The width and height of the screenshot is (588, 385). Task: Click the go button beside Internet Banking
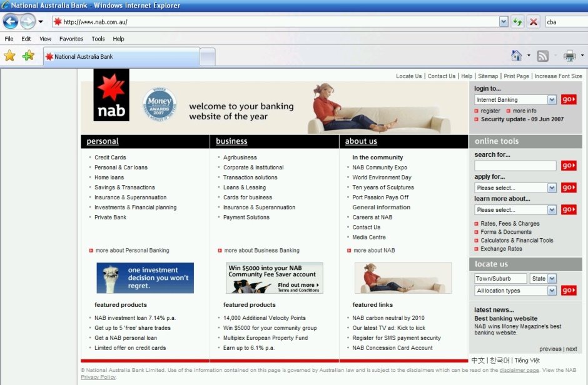(x=569, y=99)
